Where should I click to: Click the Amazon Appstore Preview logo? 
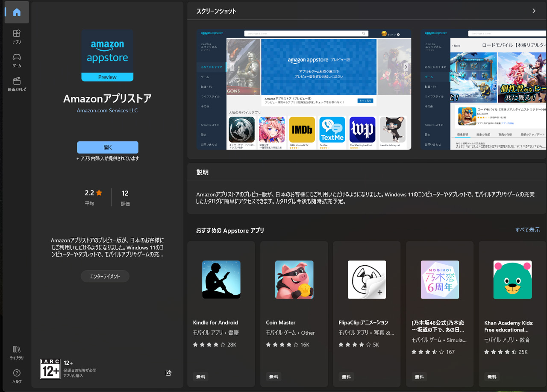107,56
